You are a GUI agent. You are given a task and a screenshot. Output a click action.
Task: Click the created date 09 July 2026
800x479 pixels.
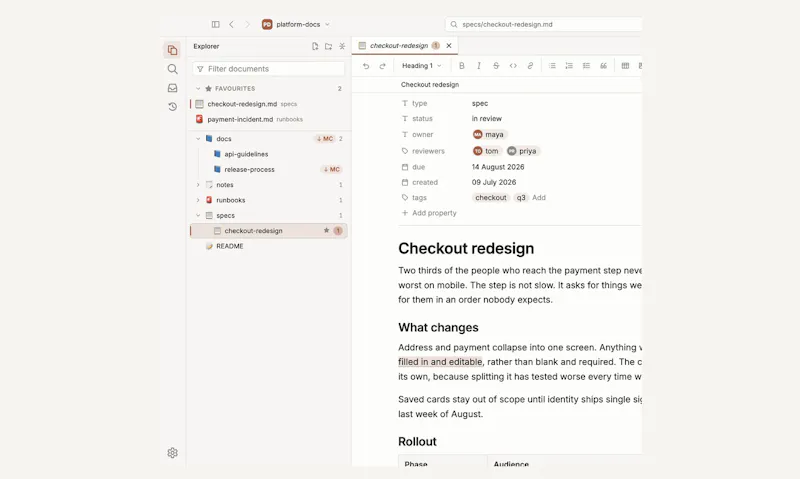coord(494,182)
